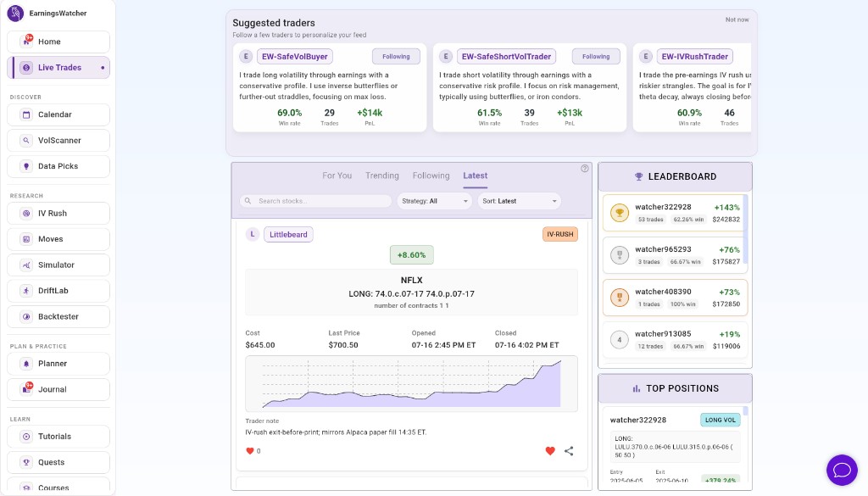The width and height of the screenshot is (868, 496).
Task: Select the Live Trades sidebar icon
Action: click(x=26, y=68)
